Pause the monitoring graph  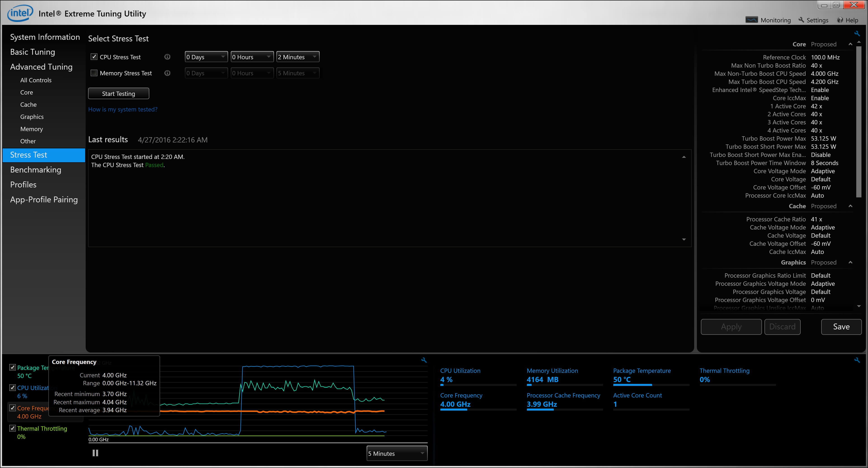(x=95, y=453)
